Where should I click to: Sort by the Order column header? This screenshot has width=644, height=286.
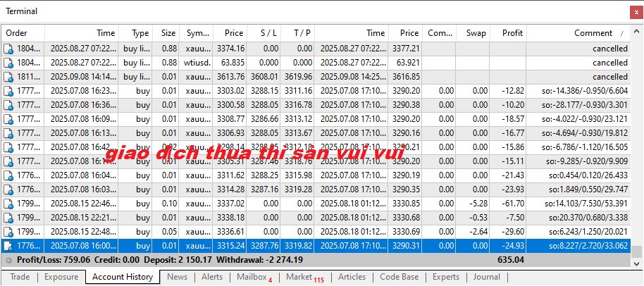tap(23, 33)
